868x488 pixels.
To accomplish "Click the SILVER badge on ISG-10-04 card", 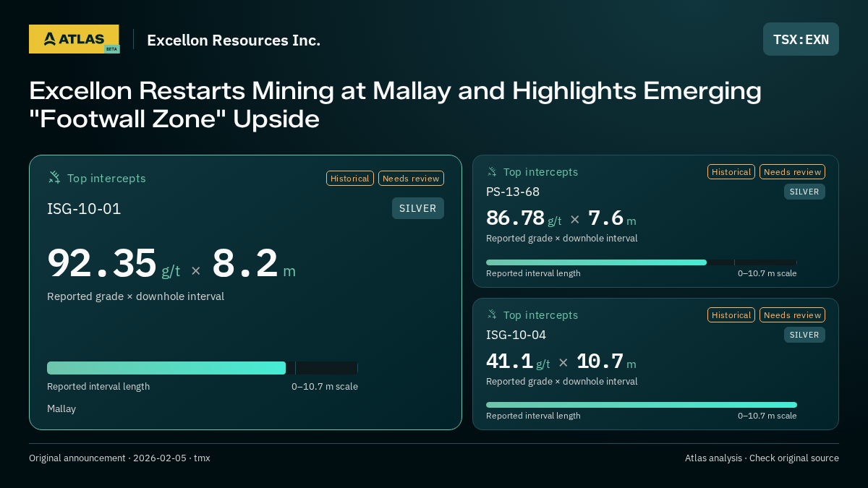I will pos(804,335).
